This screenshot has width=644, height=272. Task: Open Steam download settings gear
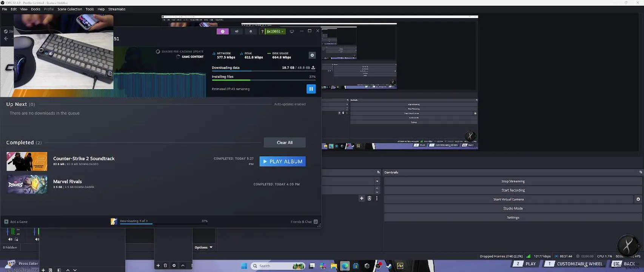click(x=312, y=55)
